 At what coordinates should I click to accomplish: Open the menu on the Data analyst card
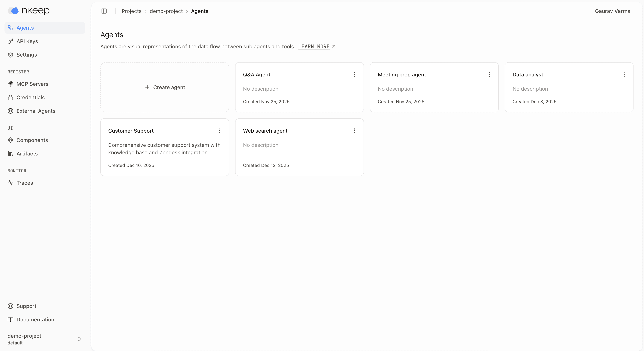pyautogui.click(x=624, y=75)
